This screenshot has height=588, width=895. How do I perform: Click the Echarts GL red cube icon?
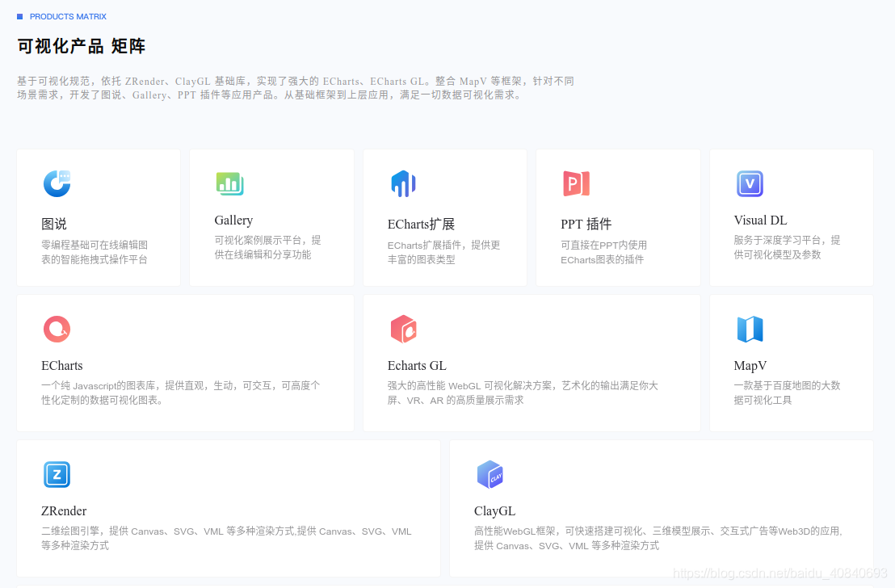(x=403, y=329)
